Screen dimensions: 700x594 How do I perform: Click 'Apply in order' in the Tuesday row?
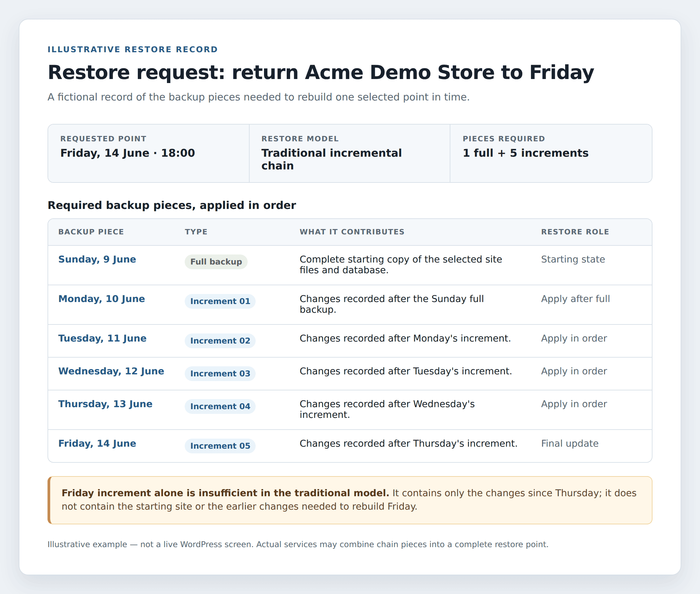(x=574, y=338)
